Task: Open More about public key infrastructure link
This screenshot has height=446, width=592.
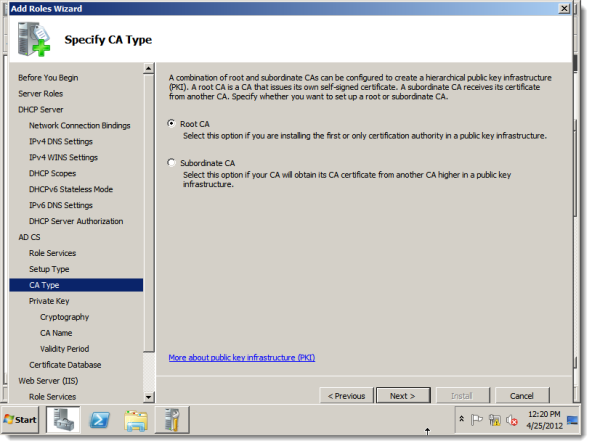Action: [242, 357]
